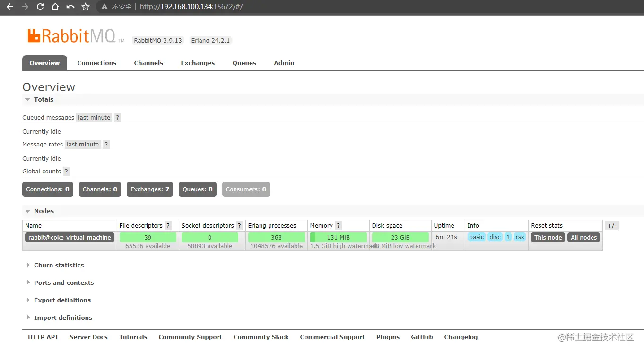
Task: Click the Queues: 0 count button
Action: [x=198, y=189]
